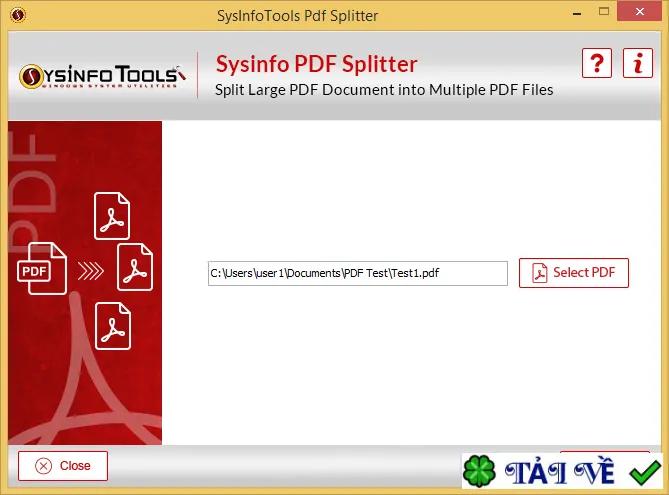Viewport: 669px width, 495px height.
Task: Click the top split PDF document icon
Action: [x=112, y=216]
